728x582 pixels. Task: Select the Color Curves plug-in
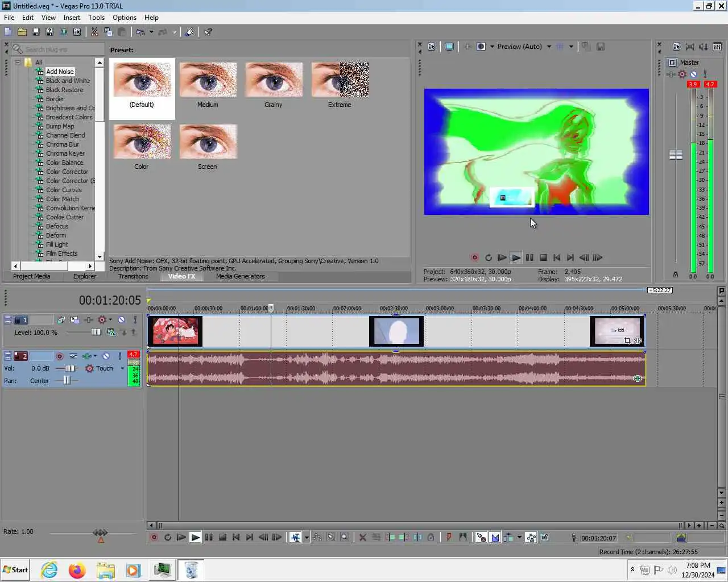64,190
